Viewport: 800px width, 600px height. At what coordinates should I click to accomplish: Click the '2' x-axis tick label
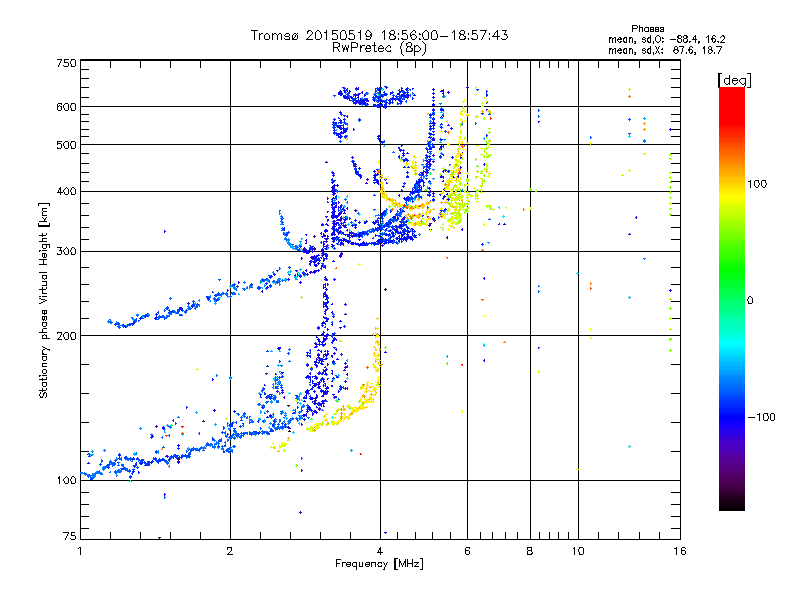230,551
